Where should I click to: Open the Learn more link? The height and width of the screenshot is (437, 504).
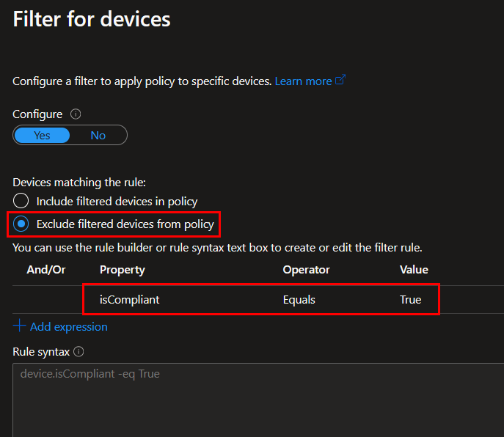point(303,81)
